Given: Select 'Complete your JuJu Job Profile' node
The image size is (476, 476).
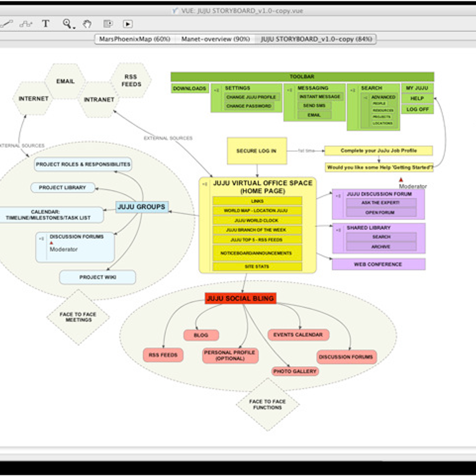Looking at the screenshot, I should click(378, 151).
